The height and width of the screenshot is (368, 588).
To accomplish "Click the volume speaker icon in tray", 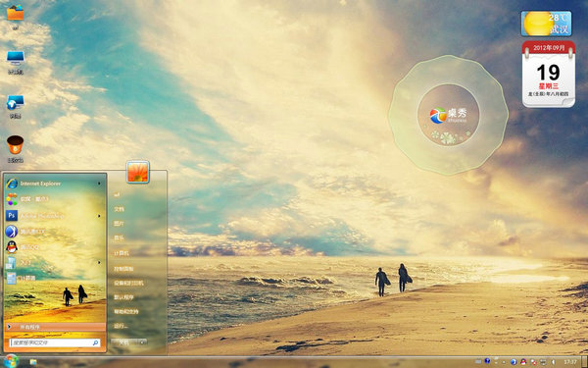I will click(x=553, y=362).
